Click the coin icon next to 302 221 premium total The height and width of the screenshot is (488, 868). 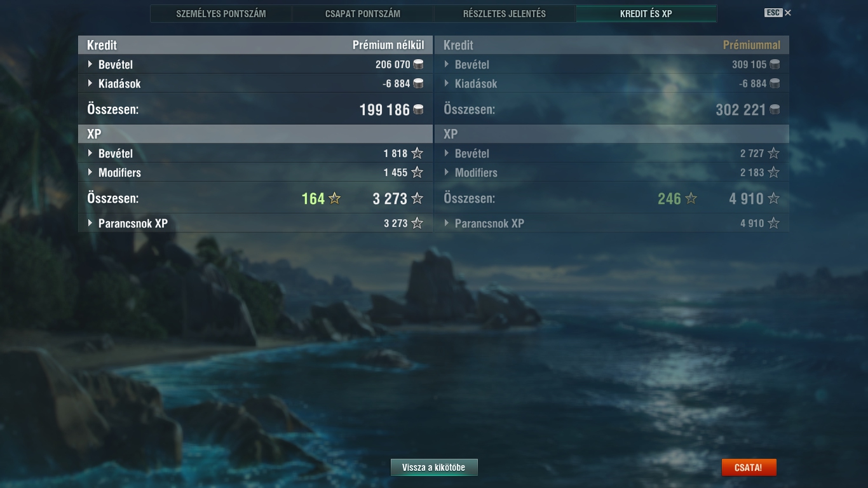775,109
